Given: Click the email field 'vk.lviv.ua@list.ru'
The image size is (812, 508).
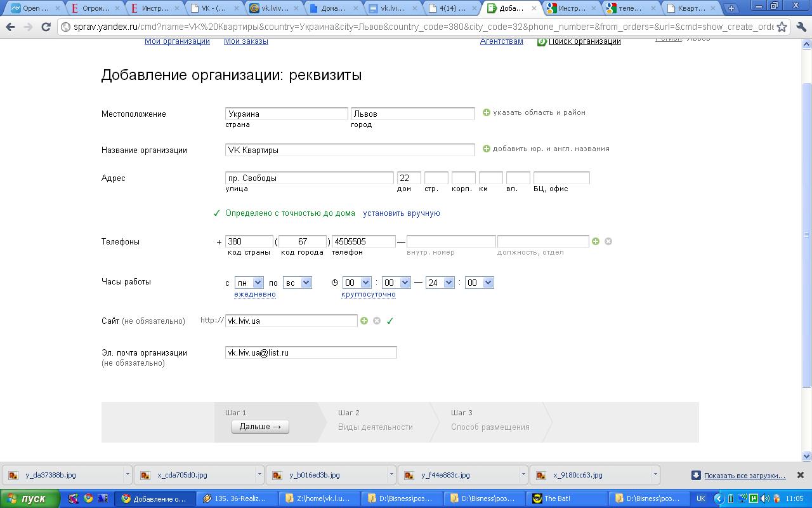Looking at the screenshot, I should point(311,352).
